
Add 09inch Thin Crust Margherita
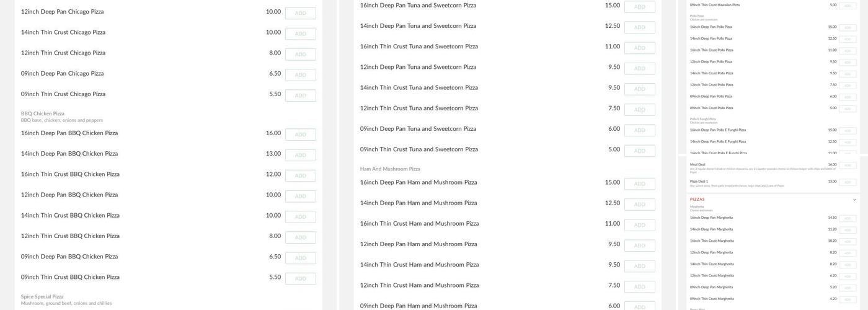click(x=848, y=299)
